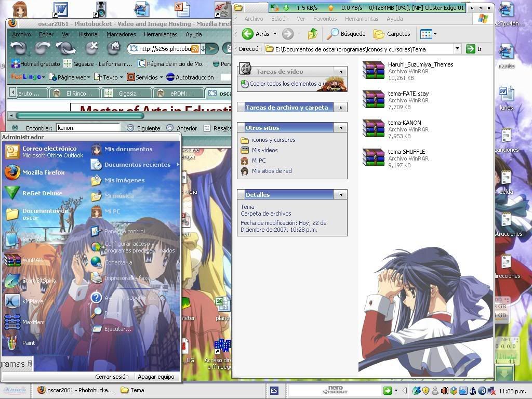532x399 pixels.
Task: Reload page in Firefox toolbar
Action: (66, 48)
